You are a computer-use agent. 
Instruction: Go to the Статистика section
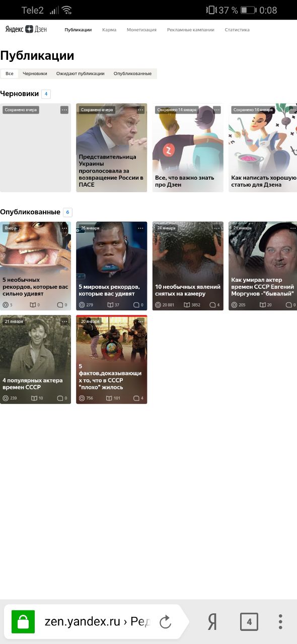coord(237,30)
